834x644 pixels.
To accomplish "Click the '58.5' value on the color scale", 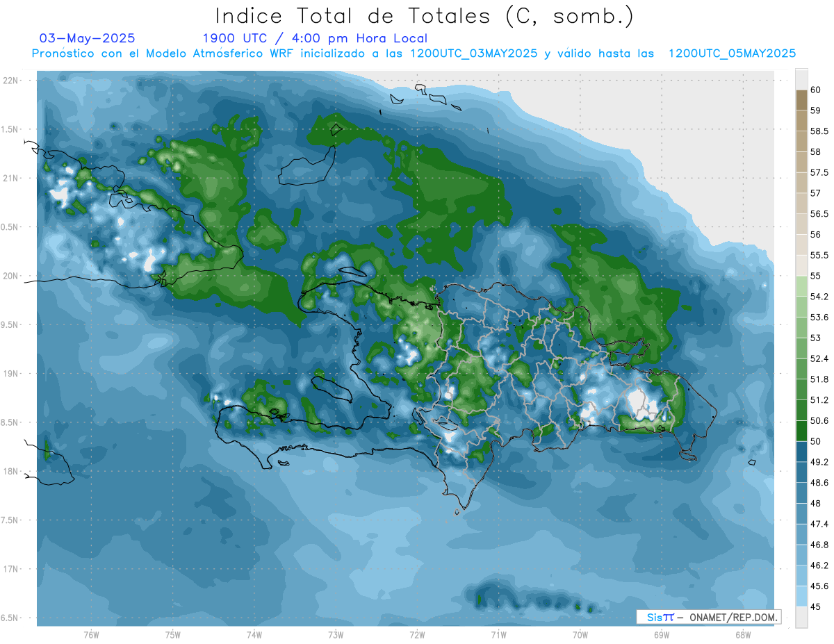I will (819, 131).
